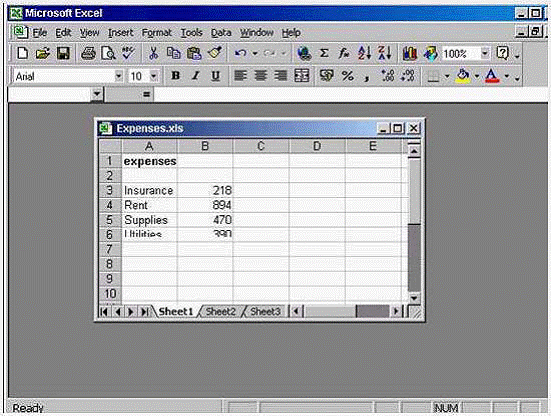Increase decimal places

pos(388,76)
